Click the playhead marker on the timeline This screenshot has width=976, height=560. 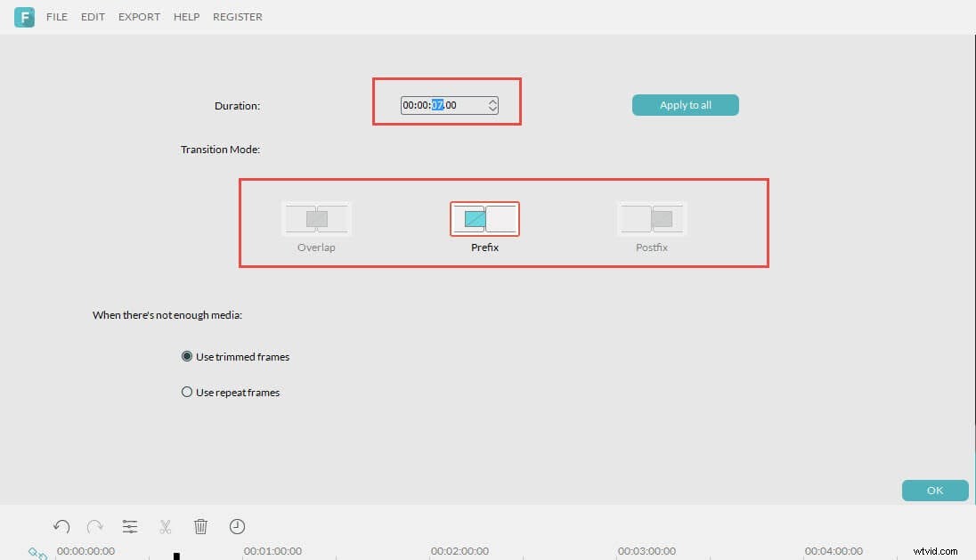[x=175, y=554]
